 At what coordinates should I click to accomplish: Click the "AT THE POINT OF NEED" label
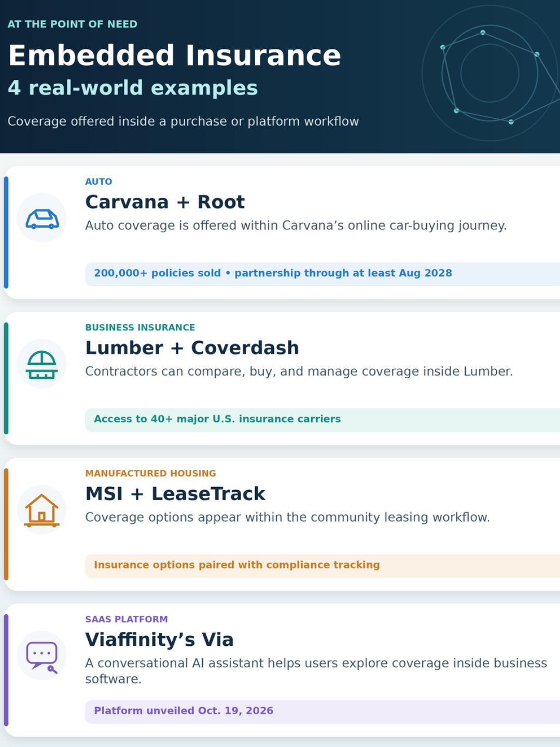click(73, 24)
